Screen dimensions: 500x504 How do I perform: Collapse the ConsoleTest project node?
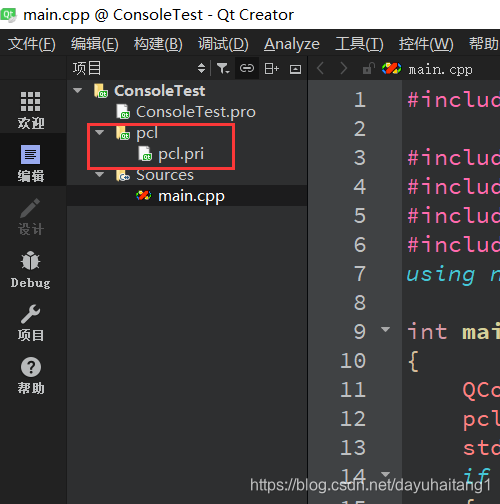click(x=78, y=90)
